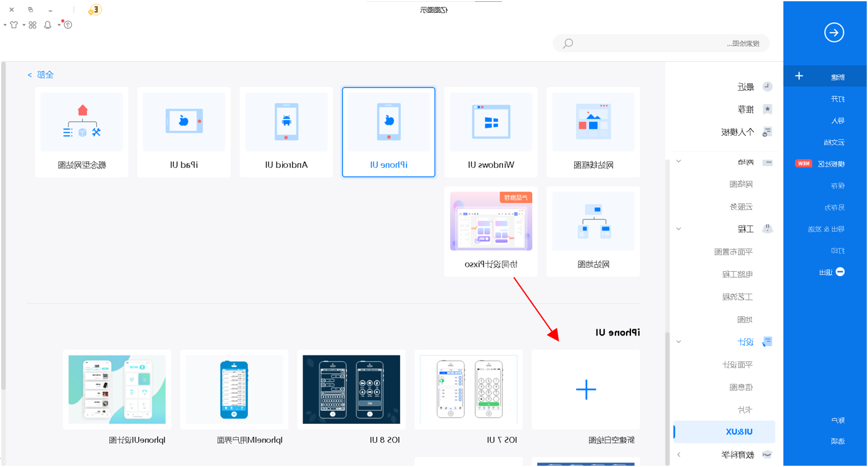This screenshot has width=868, height=467.
Task: Click the search magnifier icon
Action: pyautogui.click(x=568, y=43)
